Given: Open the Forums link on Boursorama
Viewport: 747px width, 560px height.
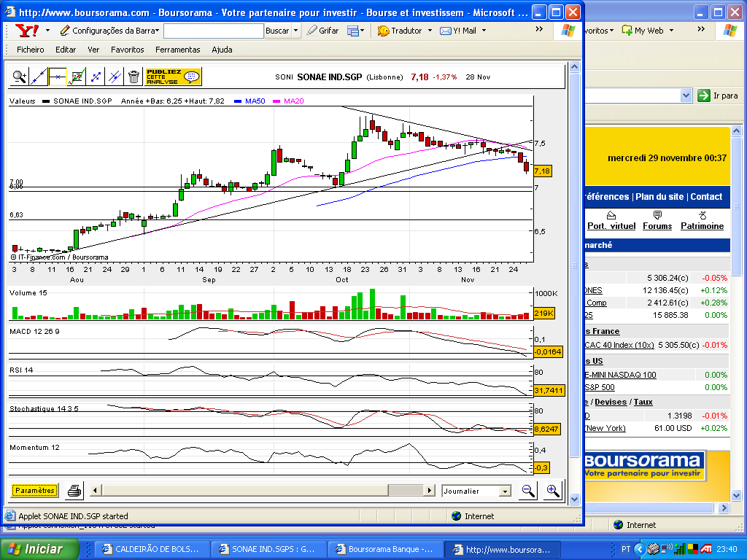Looking at the screenshot, I should pos(657,226).
